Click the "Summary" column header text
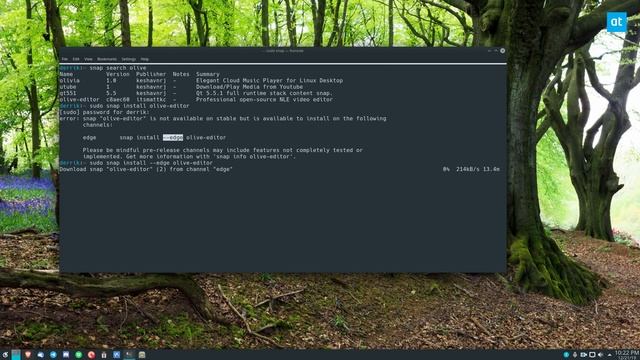 coord(208,74)
